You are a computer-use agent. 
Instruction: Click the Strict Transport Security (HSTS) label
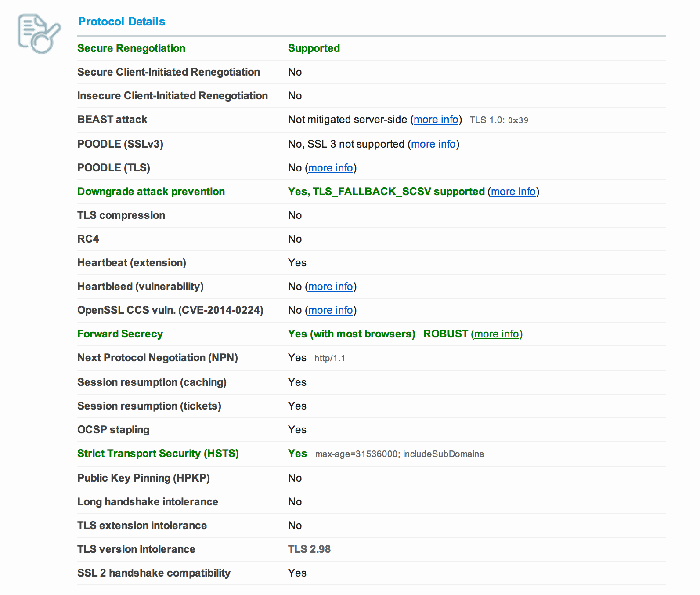(158, 454)
